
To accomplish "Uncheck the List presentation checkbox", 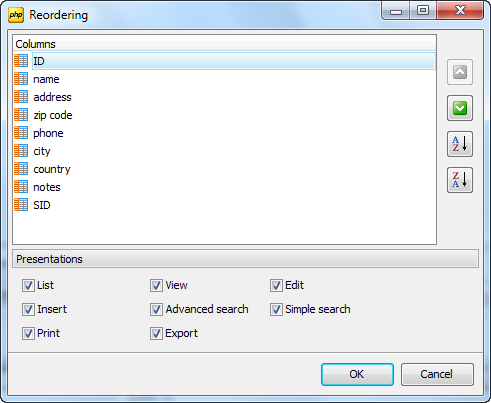I will (x=28, y=285).
